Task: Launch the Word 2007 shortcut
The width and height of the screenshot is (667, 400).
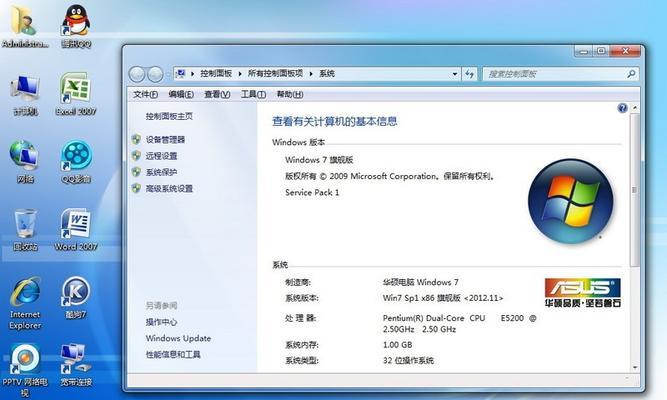Action: click(x=76, y=230)
